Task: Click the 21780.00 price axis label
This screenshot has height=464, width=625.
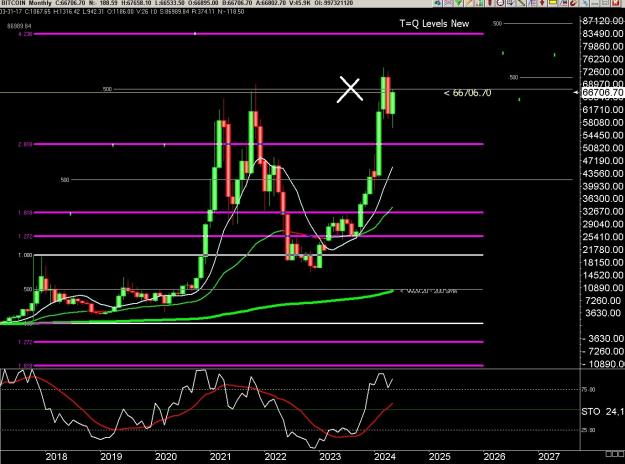Action: coord(602,250)
